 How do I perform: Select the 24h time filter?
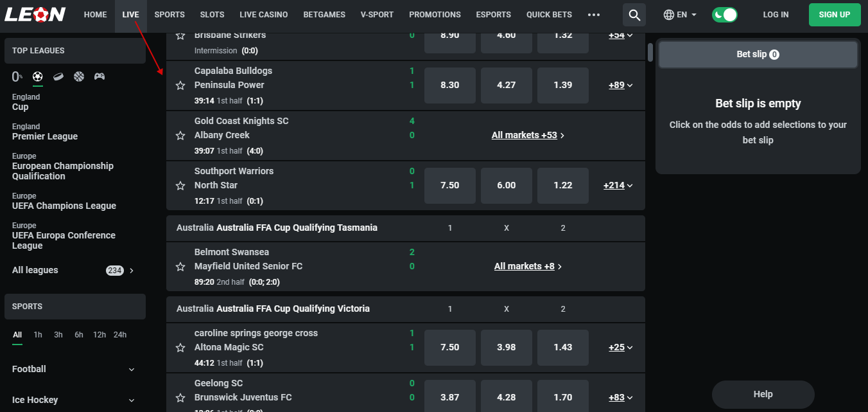(x=120, y=335)
